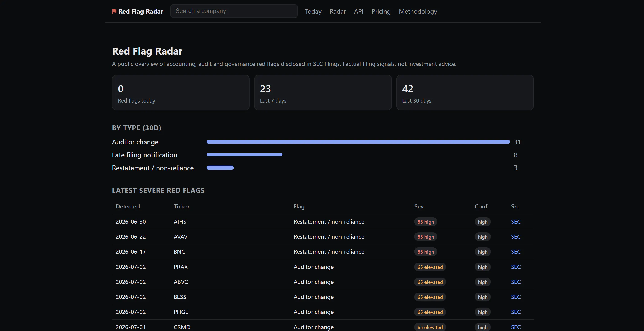Click the BY TYPE (30D) heading

coord(137,128)
